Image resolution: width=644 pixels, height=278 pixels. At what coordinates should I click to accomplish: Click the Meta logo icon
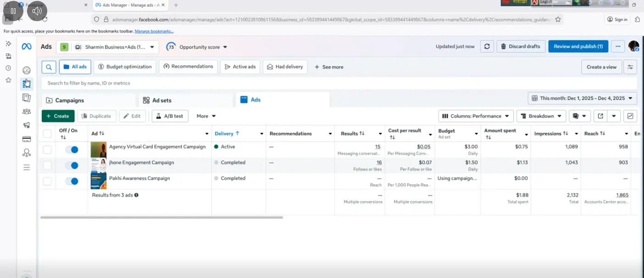(27, 46)
